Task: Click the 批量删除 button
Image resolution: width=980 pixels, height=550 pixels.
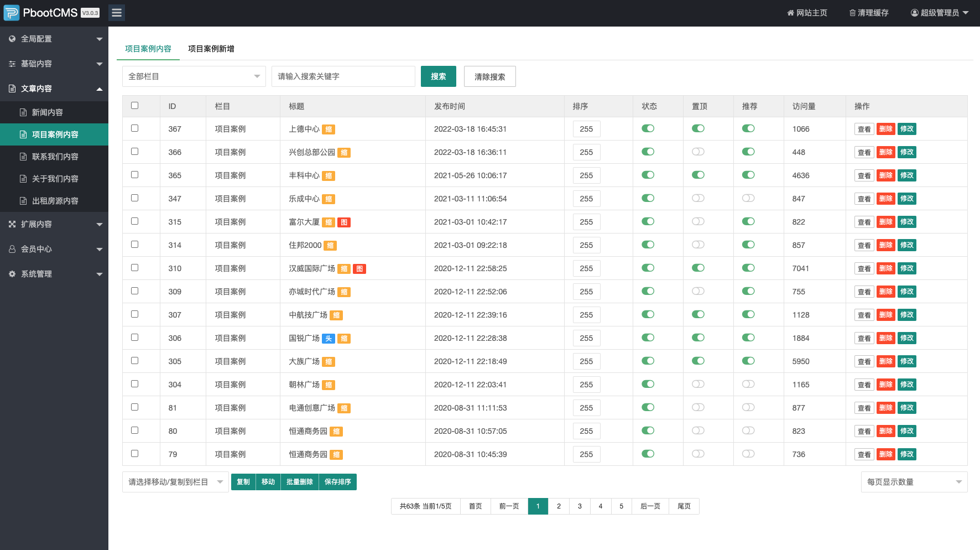Action: pyautogui.click(x=300, y=482)
